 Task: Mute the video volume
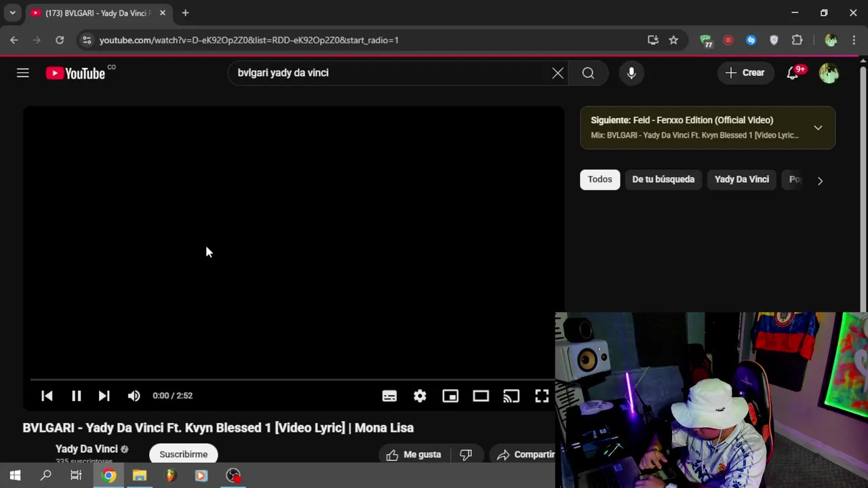134,396
